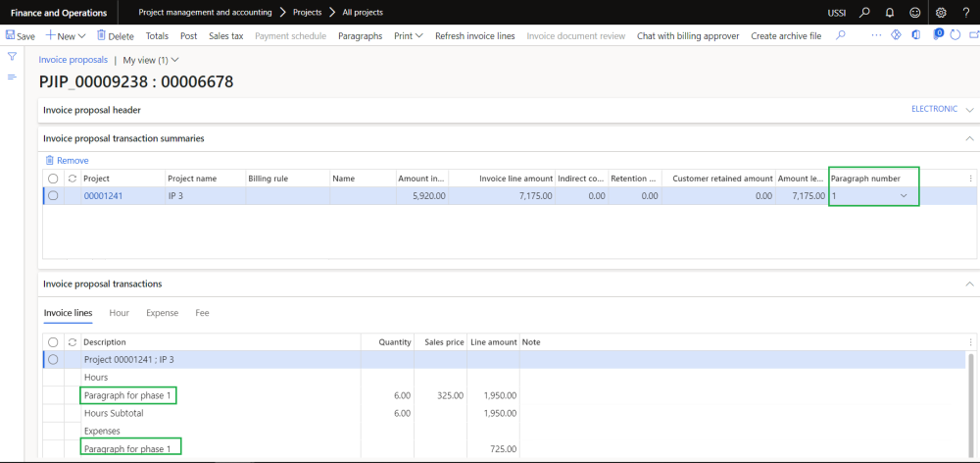
Task: Switch to the Hour tab
Action: [119, 313]
